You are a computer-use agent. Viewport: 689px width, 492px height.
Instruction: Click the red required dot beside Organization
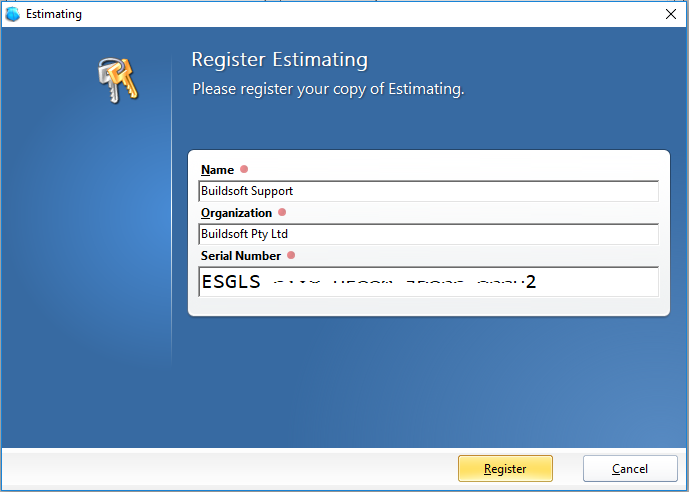pos(282,212)
